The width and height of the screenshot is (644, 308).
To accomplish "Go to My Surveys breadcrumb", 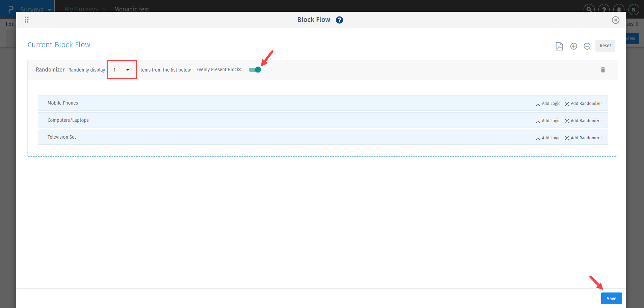I will [81, 9].
